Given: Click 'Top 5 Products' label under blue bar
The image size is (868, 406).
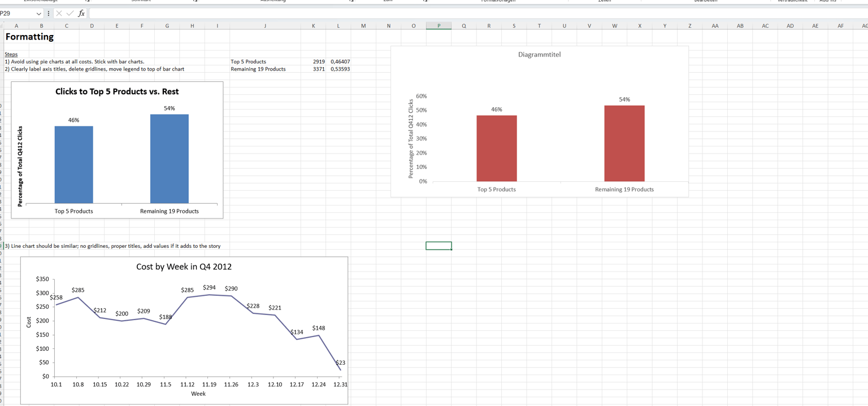Looking at the screenshot, I should tap(74, 211).
